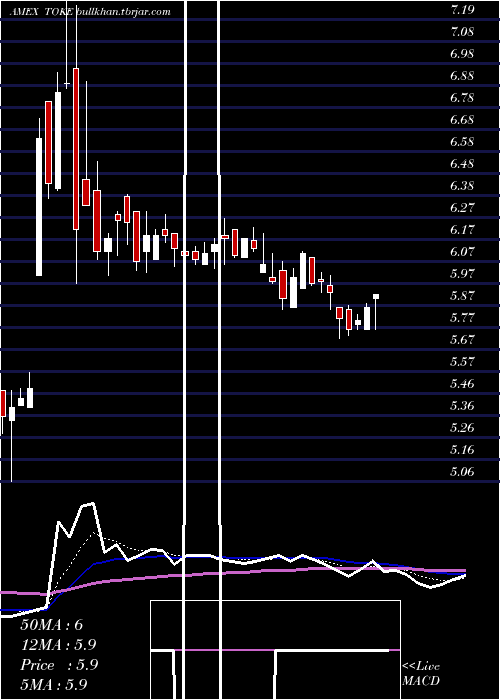This screenshot has height=700, width=500.
Task: Click the 5.06 price axis label
Action: pos(462,472)
